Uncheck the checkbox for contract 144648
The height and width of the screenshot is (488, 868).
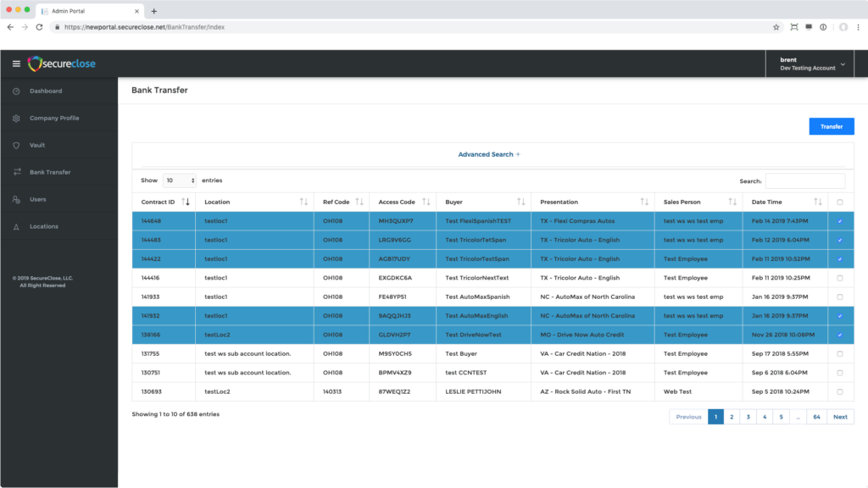click(839, 221)
